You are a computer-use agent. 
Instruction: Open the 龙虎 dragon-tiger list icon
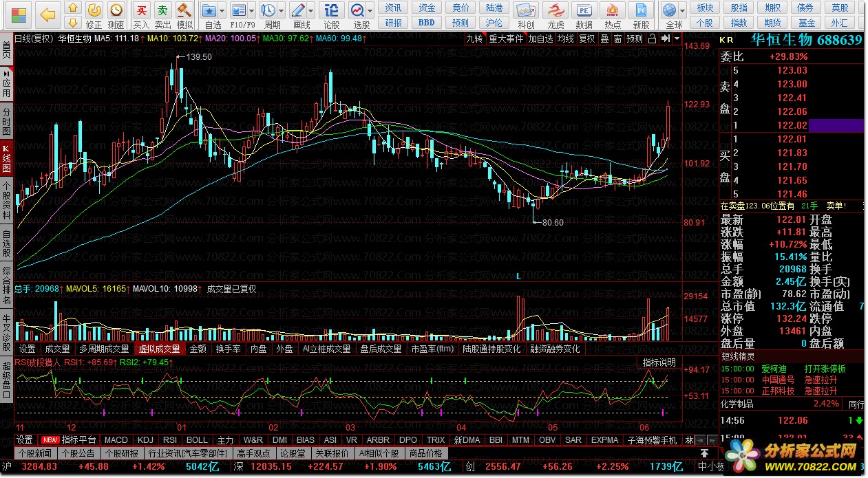tap(555, 15)
